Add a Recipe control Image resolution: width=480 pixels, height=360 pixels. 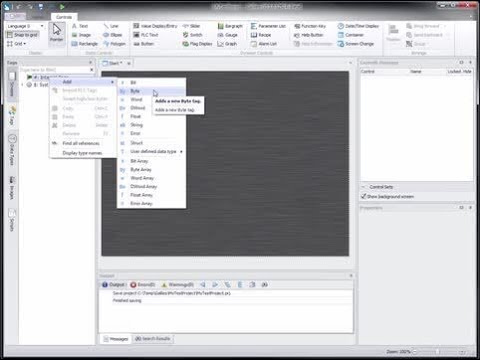pos(261,35)
